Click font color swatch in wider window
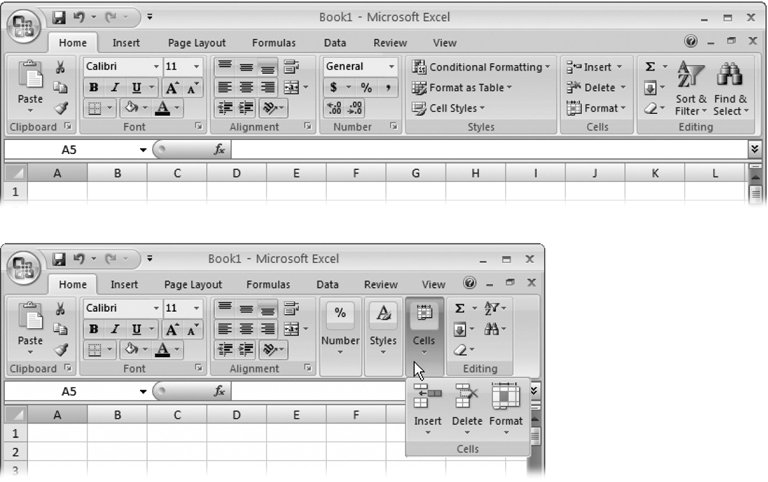 164,108
